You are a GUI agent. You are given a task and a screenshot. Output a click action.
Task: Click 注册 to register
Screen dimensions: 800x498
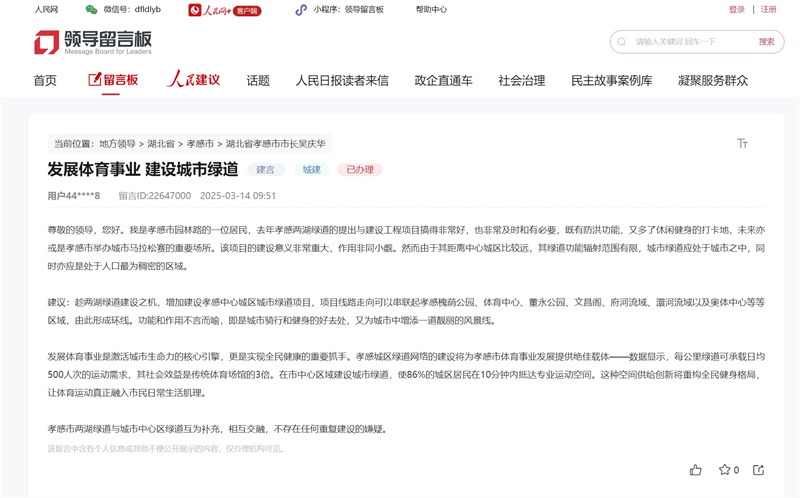(768, 9)
